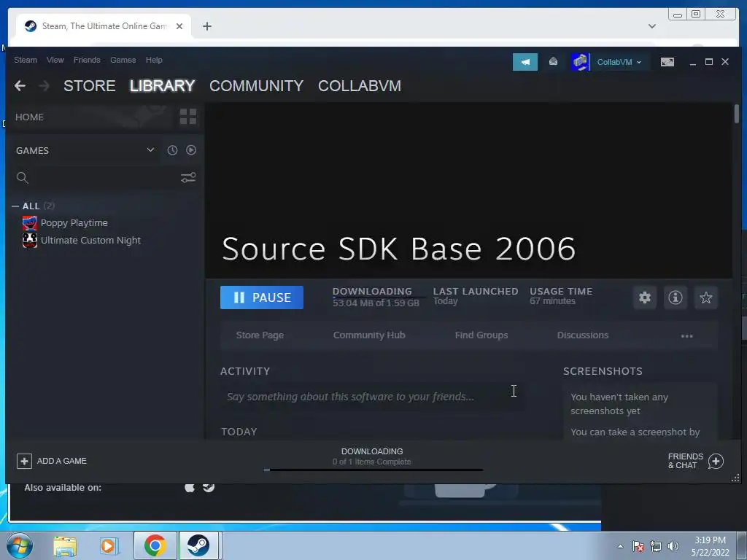The width and height of the screenshot is (747, 560).
Task: Sort games by recent activity clock icon
Action: (172, 150)
